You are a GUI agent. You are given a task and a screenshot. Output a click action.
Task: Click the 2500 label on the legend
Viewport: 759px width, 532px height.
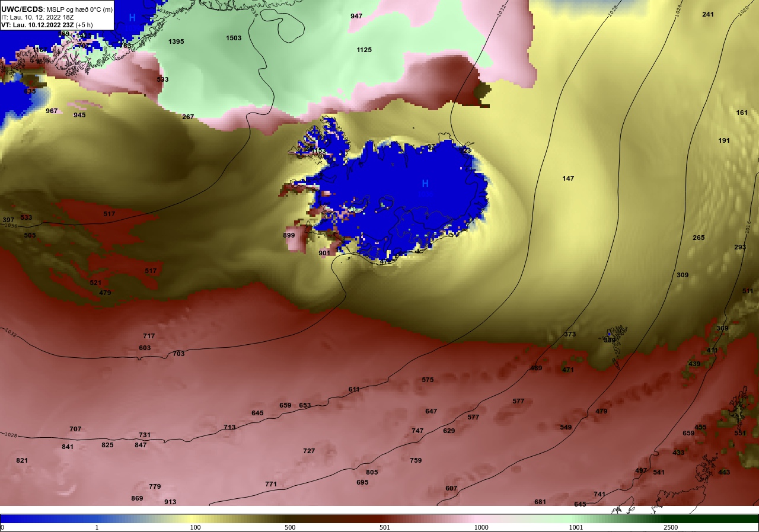671,527
